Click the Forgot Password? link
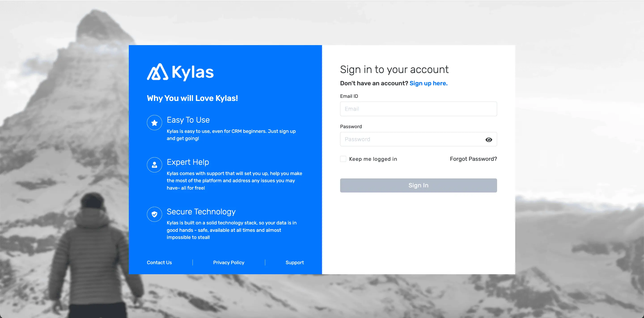 pyautogui.click(x=473, y=159)
